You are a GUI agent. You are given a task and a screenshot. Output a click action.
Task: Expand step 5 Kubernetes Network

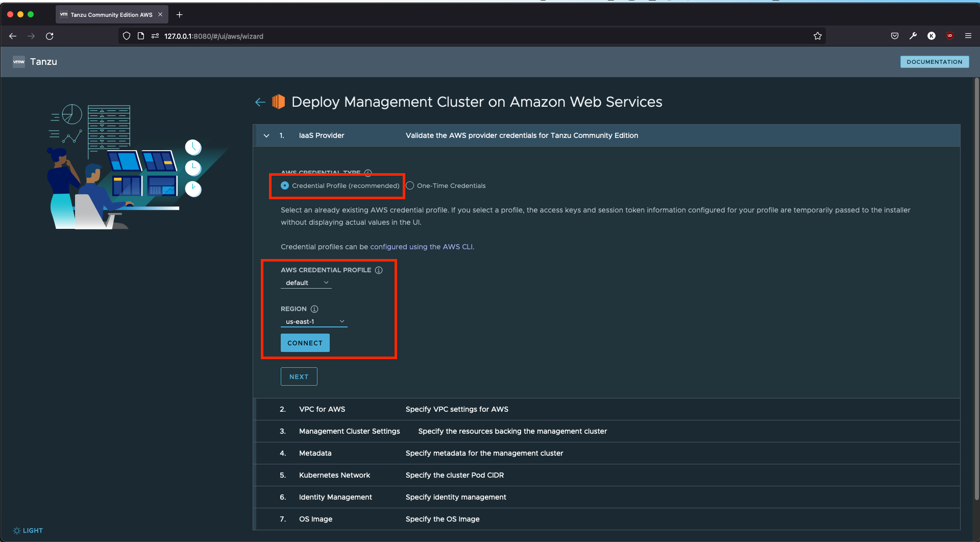point(606,475)
